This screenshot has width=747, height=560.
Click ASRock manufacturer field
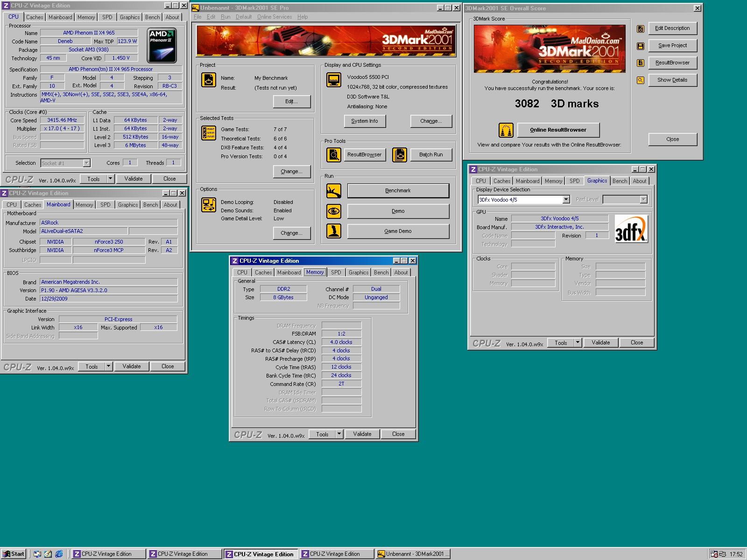click(x=109, y=223)
